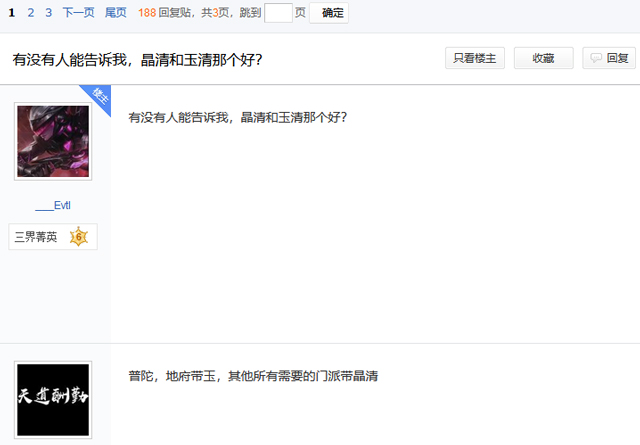The image size is (640, 445).
Task: Confirm page jump with 确定 button
Action: (x=329, y=13)
